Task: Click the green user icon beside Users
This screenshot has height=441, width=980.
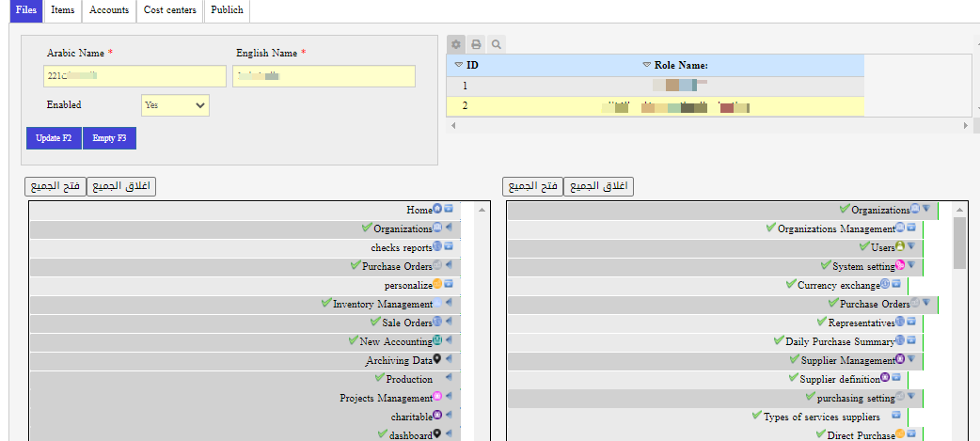Action: click(x=900, y=247)
